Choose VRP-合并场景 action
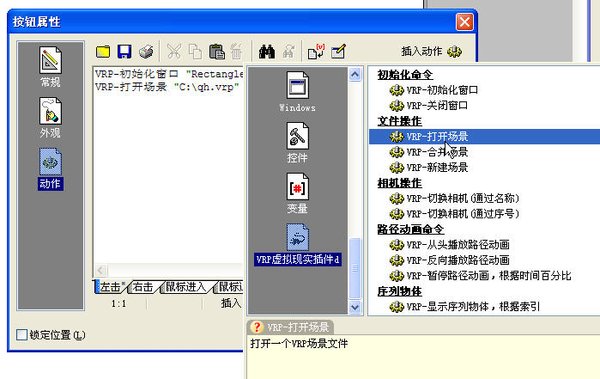 coord(429,152)
